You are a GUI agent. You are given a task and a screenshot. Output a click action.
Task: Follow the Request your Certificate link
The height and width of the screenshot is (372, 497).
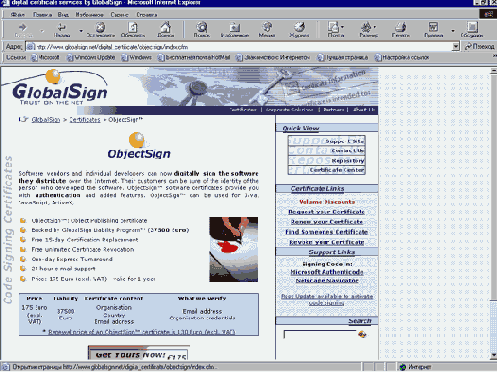(326, 212)
